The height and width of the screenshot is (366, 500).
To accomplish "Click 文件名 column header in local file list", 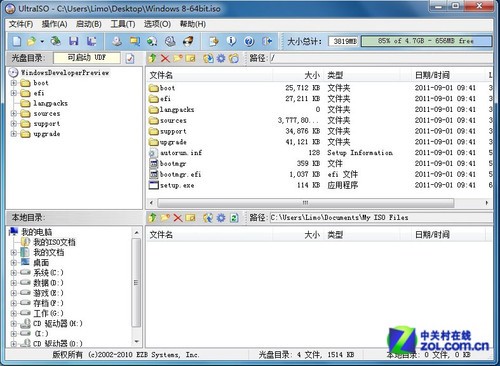I will point(209,235).
